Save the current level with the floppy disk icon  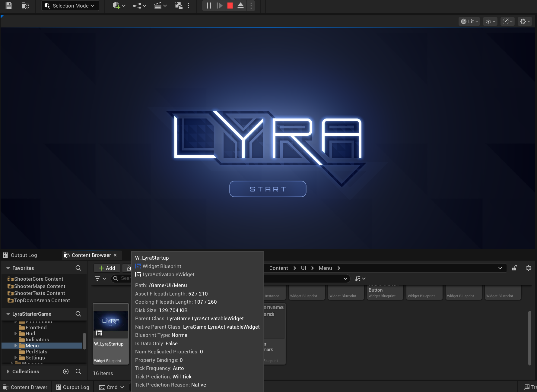(9, 5)
